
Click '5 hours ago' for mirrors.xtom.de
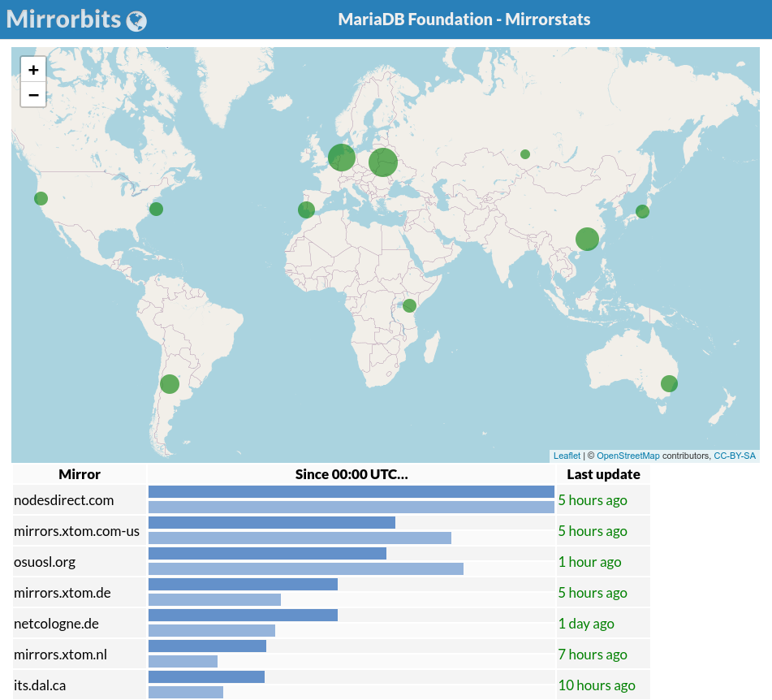pos(593,593)
